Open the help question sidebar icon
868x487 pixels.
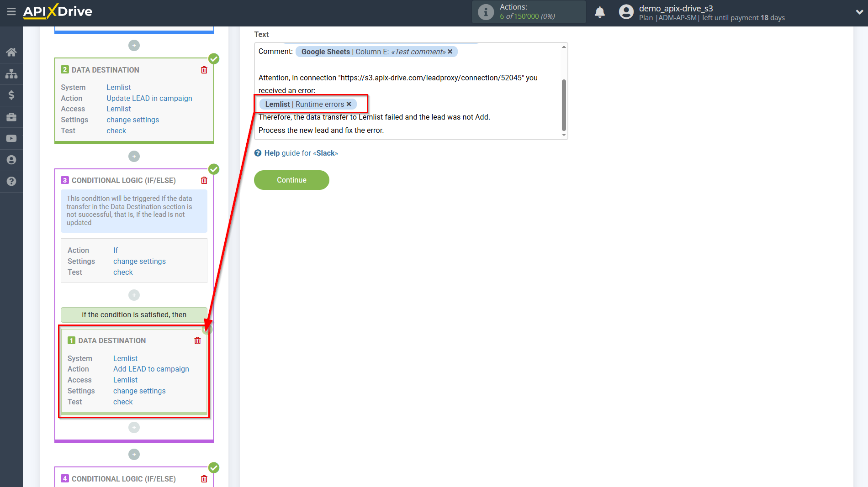(x=11, y=181)
